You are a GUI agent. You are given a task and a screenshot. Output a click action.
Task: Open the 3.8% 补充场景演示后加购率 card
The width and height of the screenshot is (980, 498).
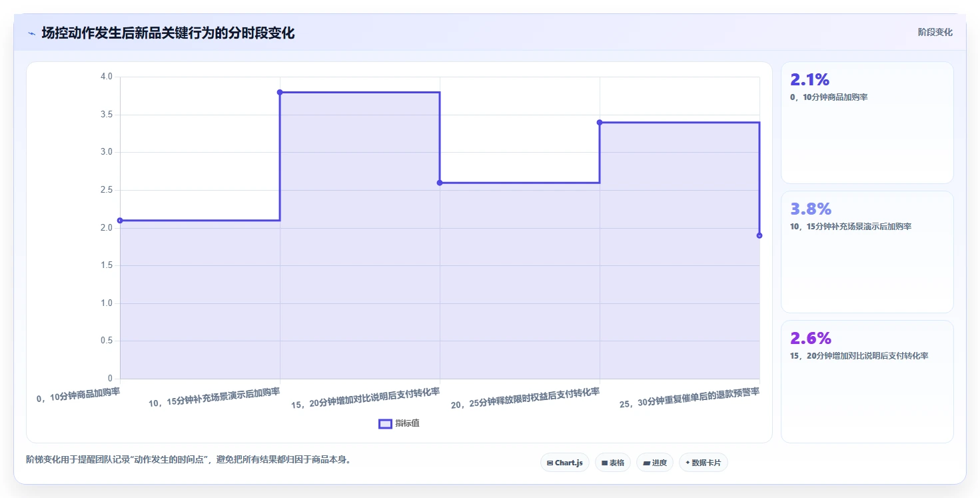tap(867, 252)
